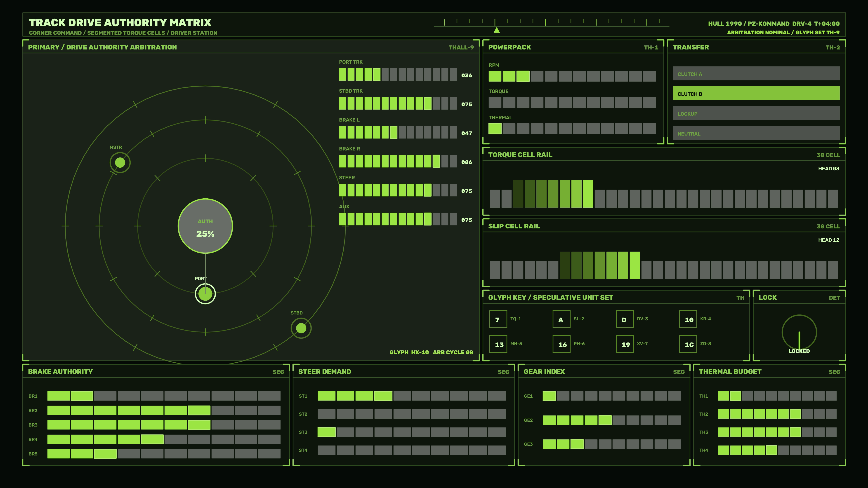This screenshot has height=488, width=868.
Task: Click the ST2 steer demand row
Action: click(412, 414)
